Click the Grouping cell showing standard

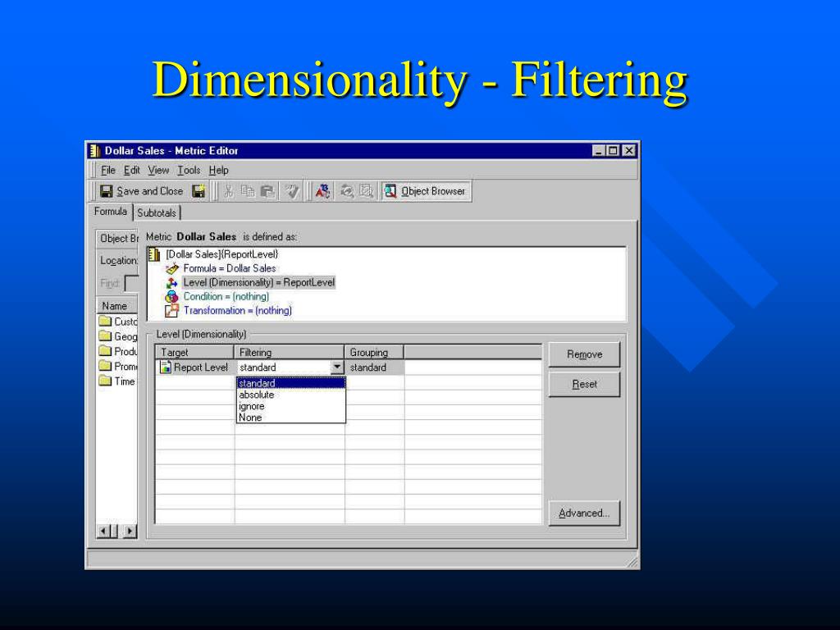[x=374, y=367]
